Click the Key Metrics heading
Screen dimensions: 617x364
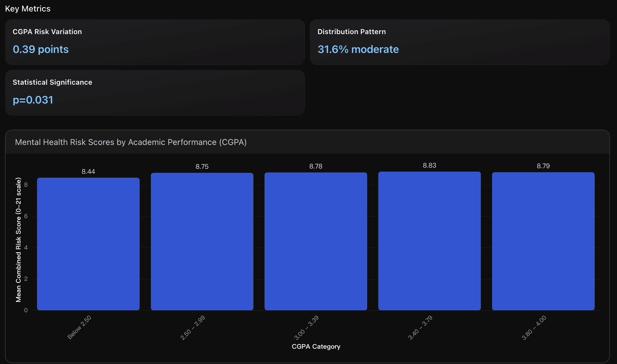(x=28, y=9)
